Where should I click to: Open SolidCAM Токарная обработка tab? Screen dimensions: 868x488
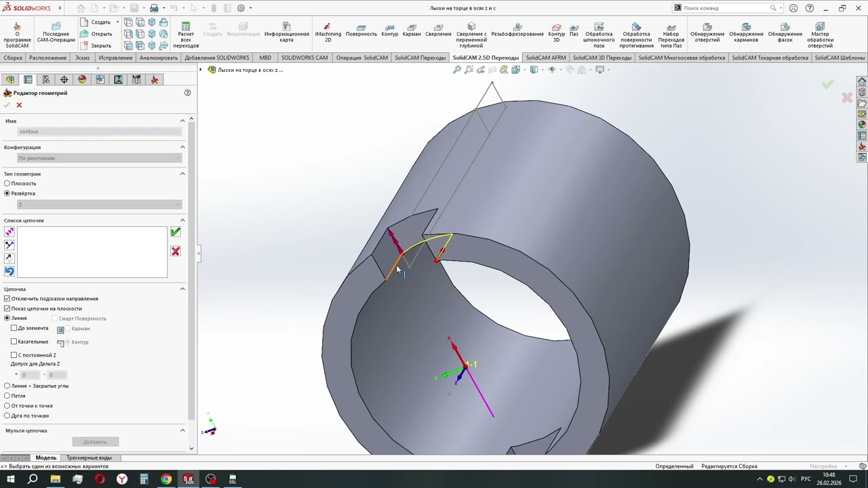point(770,58)
